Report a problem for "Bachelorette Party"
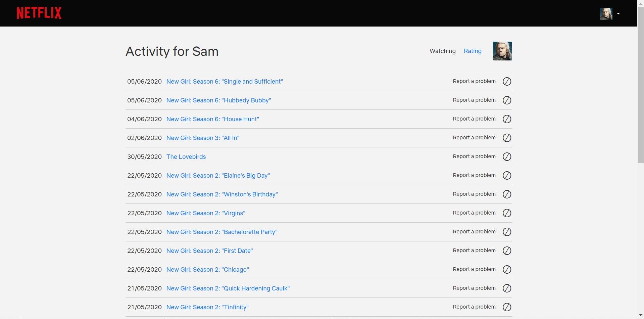The width and height of the screenshot is (644, 319). 474,232
